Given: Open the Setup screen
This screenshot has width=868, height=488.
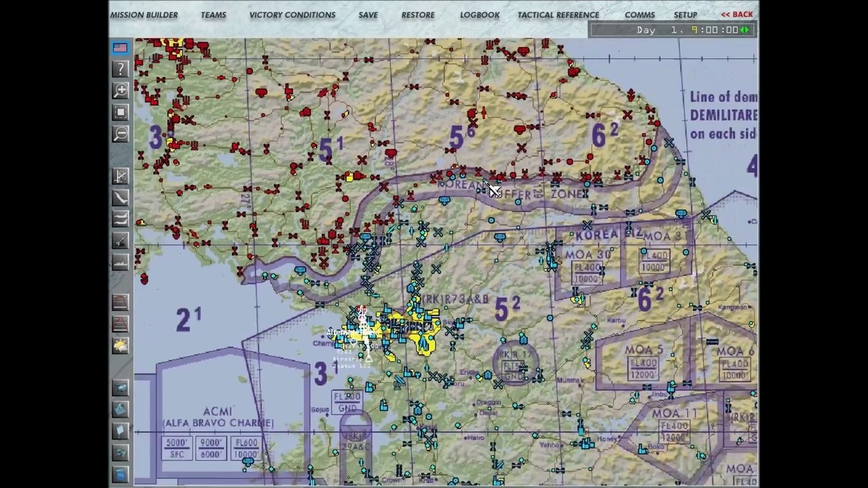Looking at the screenshot, I should click(x=686, y=15).
